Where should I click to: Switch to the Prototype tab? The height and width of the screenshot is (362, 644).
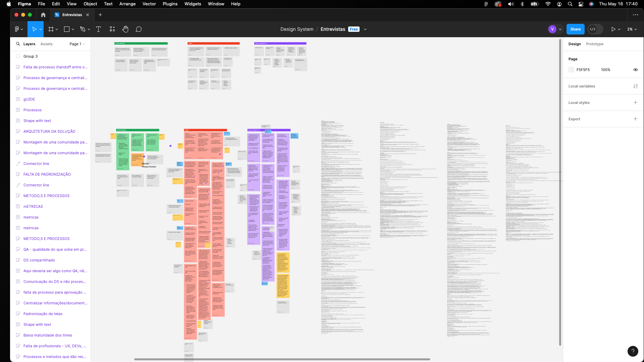click(594, 44)
